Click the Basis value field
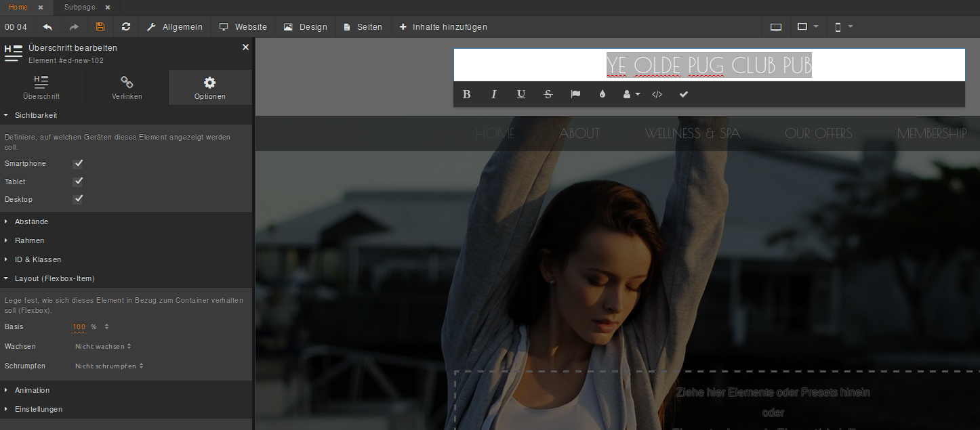The height and width of the screenshot is (430, 980). [79, 327]
